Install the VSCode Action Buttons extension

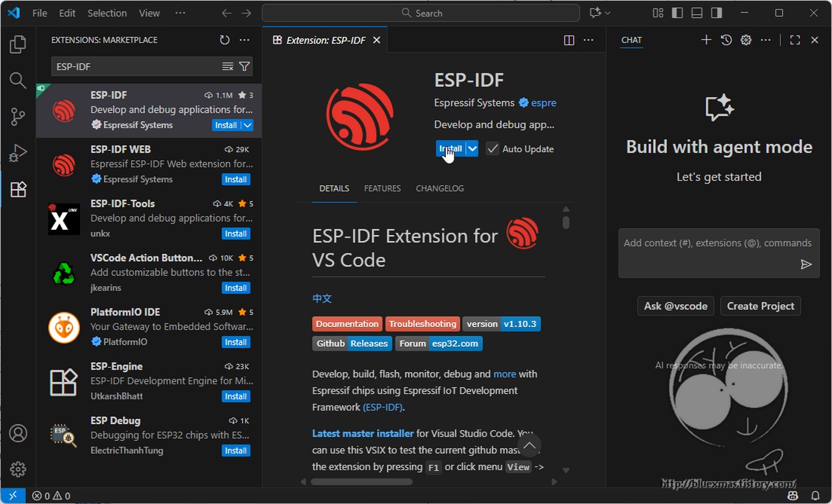[x=236, y=288]
